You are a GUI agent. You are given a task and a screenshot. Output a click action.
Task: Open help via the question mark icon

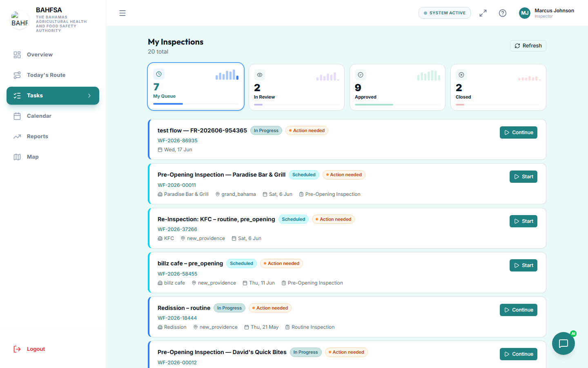tap(503, 13)
